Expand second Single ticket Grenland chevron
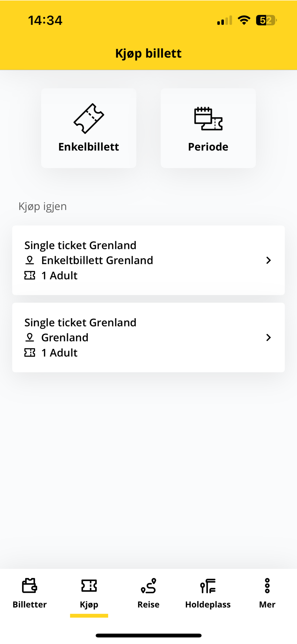The image size is (297, 644). (x=268, y=337)
